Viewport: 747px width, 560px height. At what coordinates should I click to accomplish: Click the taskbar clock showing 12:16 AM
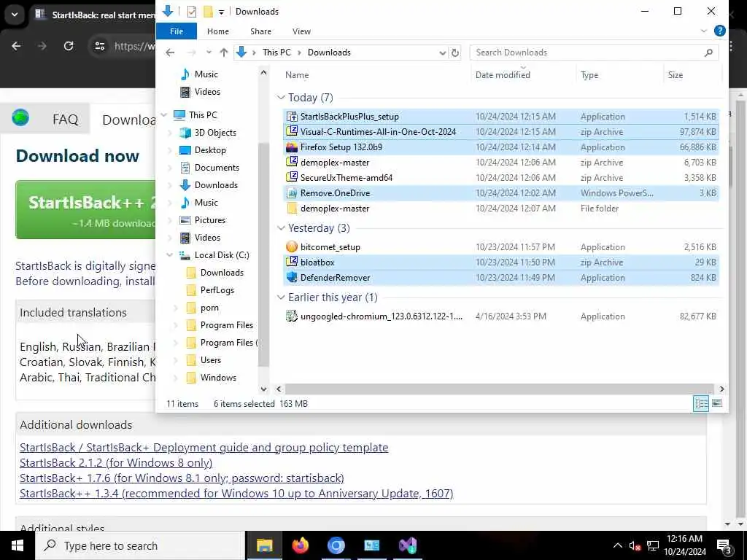(x=684, y=545)
